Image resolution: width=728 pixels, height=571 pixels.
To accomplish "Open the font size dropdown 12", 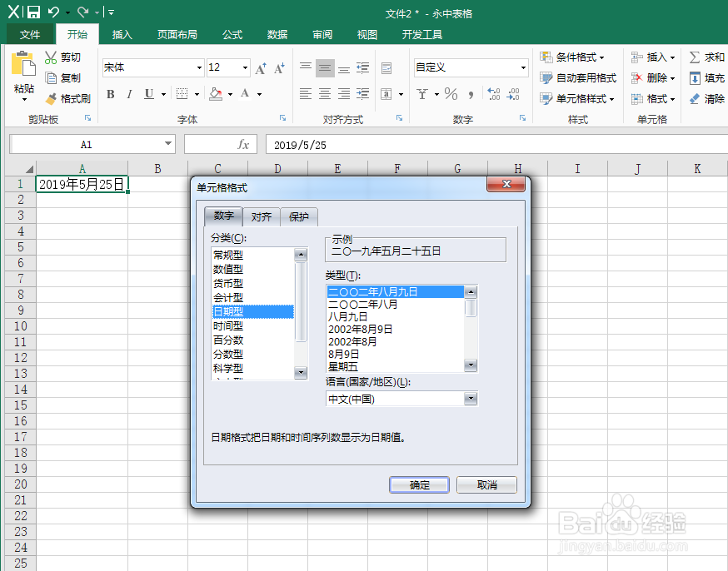I will click(x=245, y=68).
